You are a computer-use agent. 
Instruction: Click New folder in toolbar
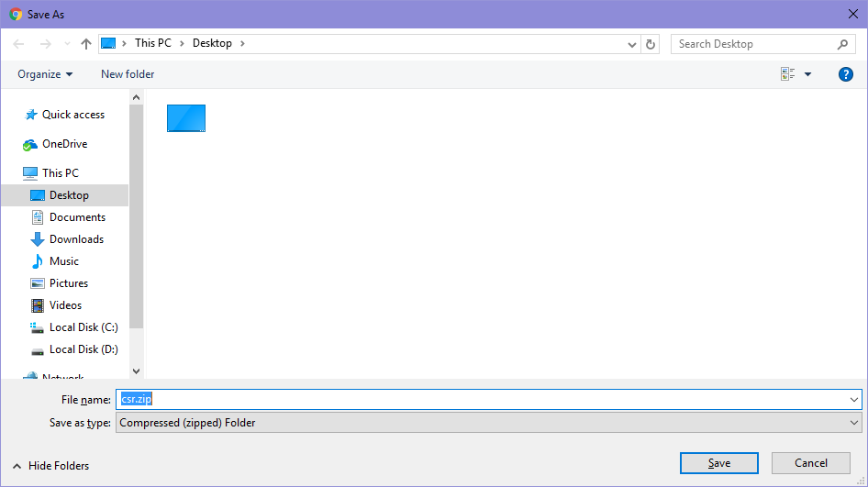pyautogui.click(x=128, y=74)
